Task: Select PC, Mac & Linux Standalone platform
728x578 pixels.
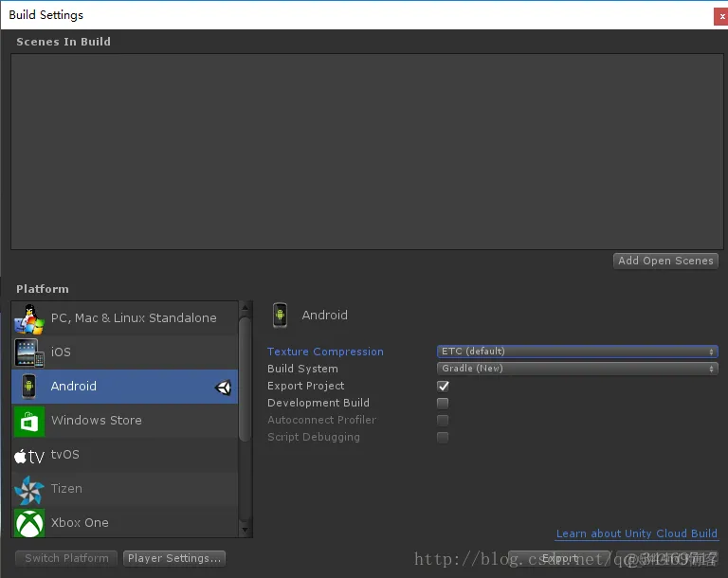Action: pyautogui.click(x=125, y=318)
